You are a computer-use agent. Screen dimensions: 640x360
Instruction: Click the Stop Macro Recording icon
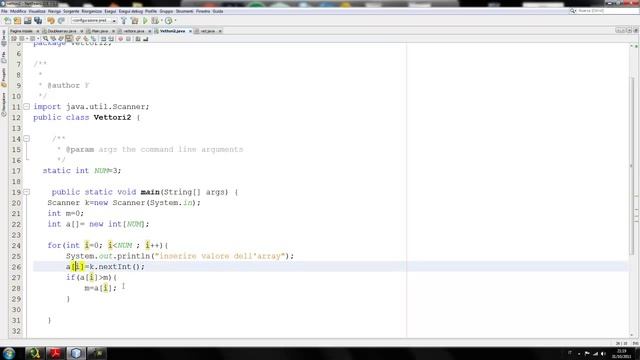coord(128,39)
